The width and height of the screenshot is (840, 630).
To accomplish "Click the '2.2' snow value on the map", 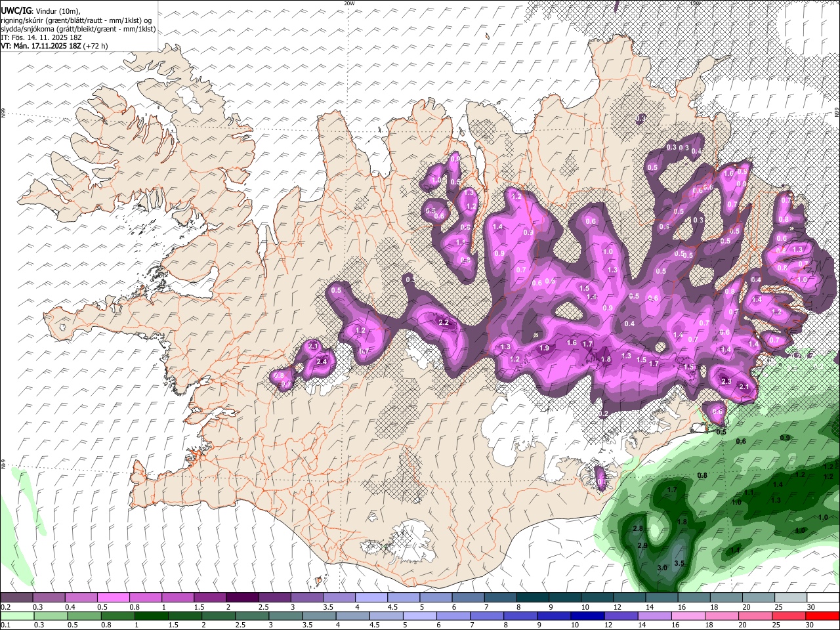I will (x=444, y=322).
